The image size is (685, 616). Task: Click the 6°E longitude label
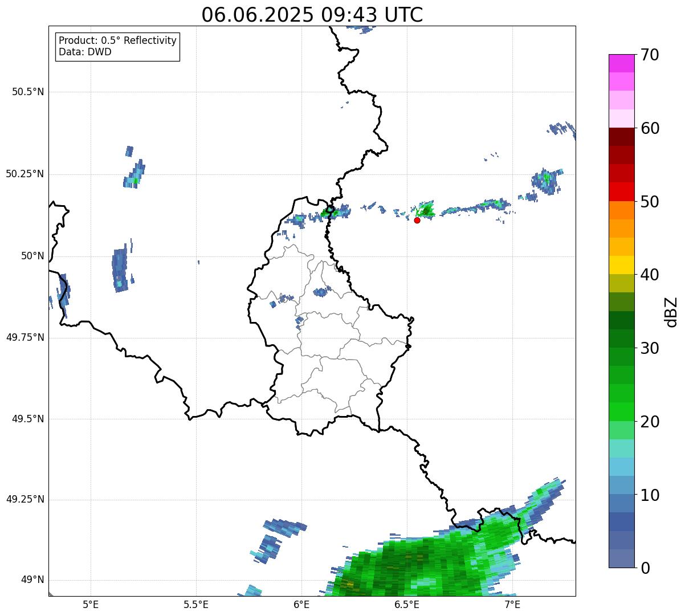301,604
